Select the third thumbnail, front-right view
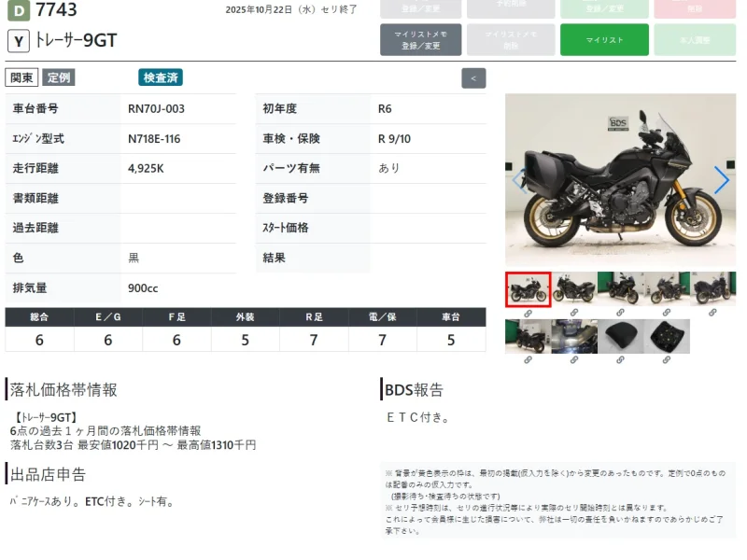 (620, 288)
